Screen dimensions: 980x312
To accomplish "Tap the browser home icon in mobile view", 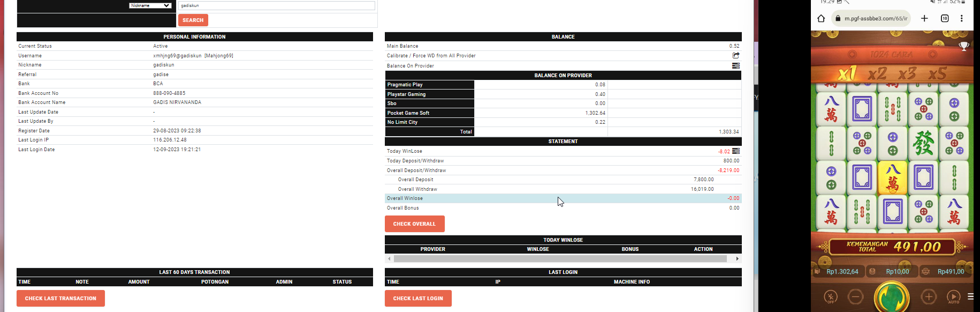I will point(821,18).
